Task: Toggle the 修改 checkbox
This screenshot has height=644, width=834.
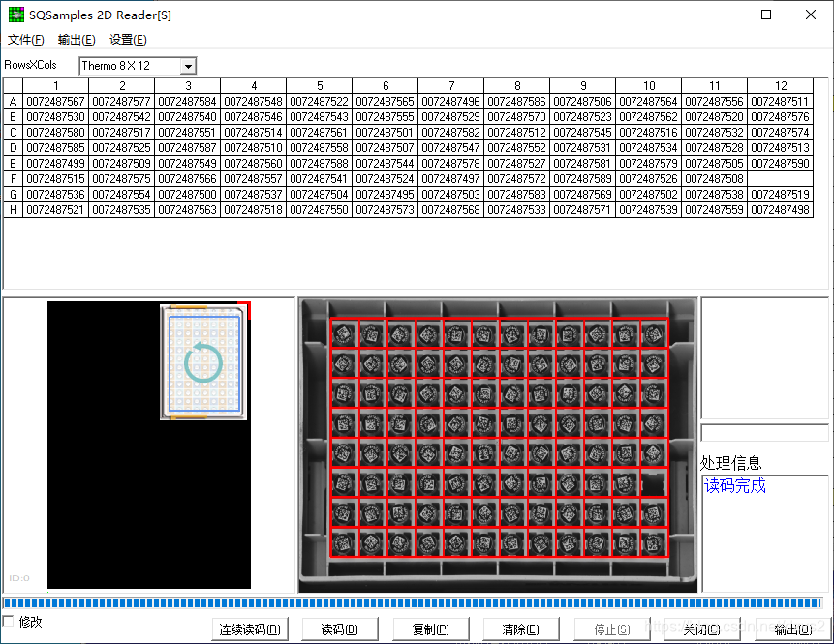Action: click(8, 621)
